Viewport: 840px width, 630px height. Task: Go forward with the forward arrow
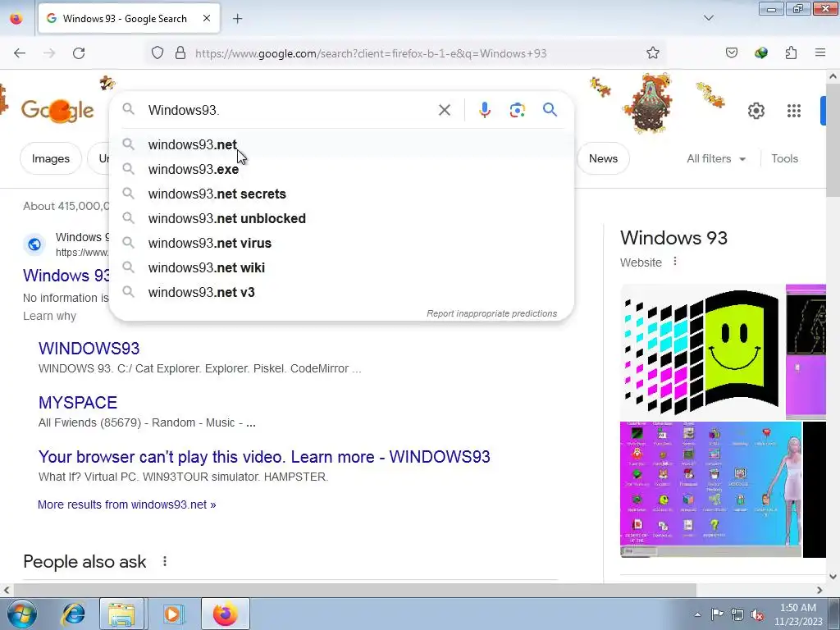49,53
